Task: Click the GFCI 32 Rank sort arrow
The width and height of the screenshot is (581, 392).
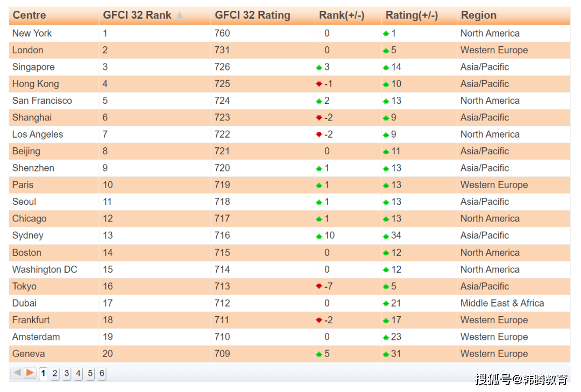Action: 180,16
